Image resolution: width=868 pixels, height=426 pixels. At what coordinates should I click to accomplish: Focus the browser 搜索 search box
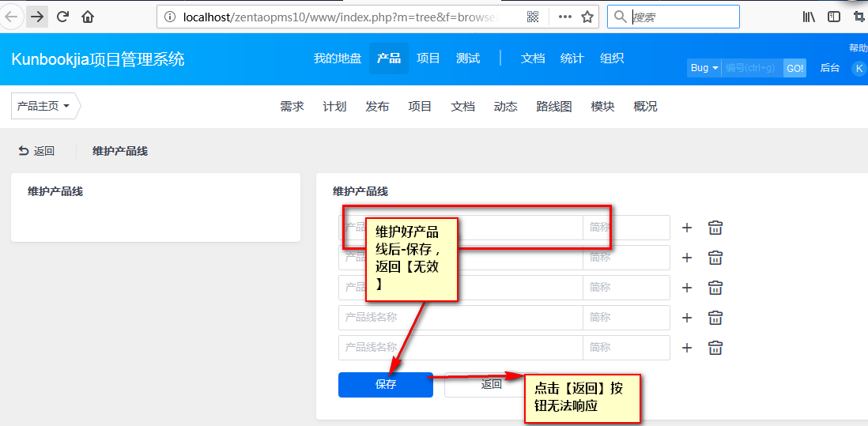[x=674, y=17]
